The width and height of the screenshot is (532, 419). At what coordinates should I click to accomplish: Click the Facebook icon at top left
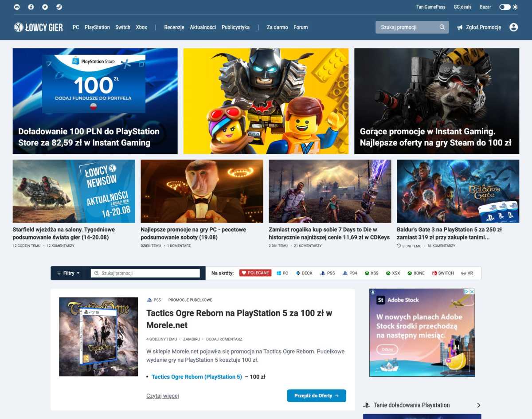(30, 7)
